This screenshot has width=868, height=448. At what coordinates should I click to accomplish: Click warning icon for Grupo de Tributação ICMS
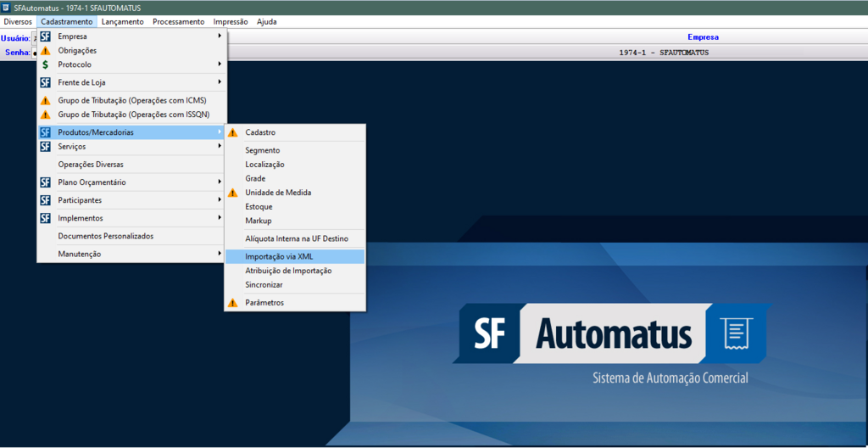(46, 100)
